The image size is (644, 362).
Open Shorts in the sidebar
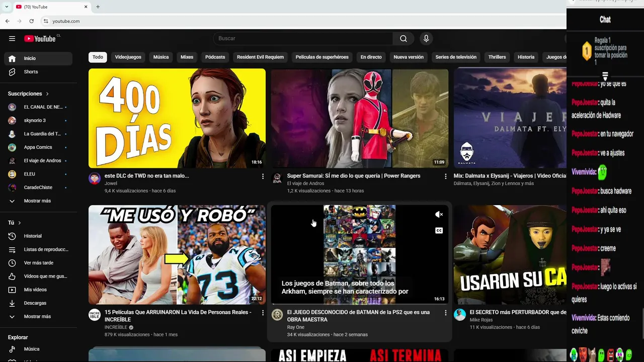click(x=38, y=72)
